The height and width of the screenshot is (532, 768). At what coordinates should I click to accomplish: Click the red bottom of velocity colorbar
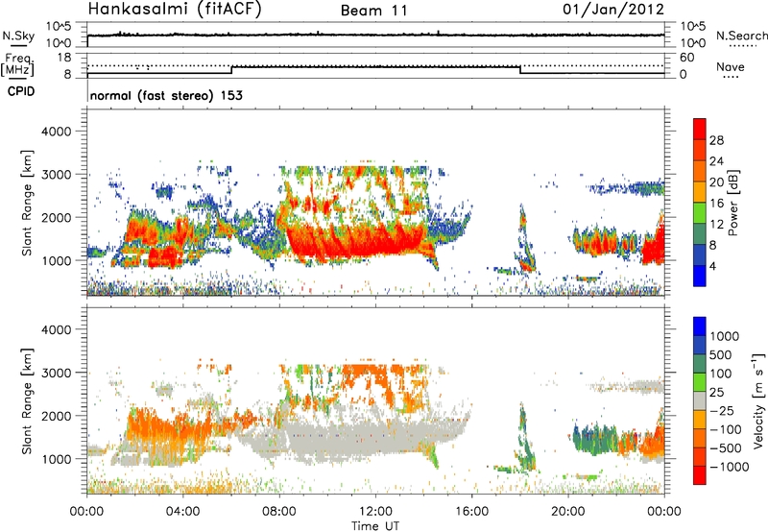[x=700, y=476]
